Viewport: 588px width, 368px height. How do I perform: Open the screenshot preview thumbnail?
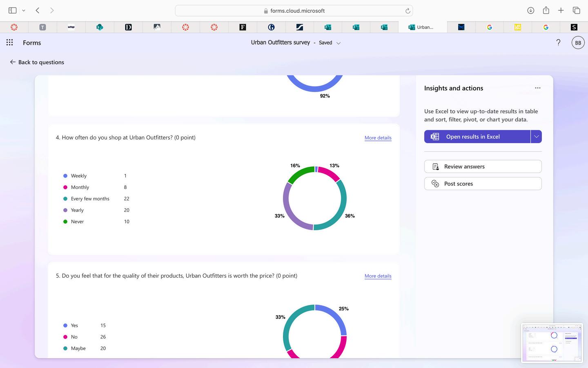pos(552,343)
